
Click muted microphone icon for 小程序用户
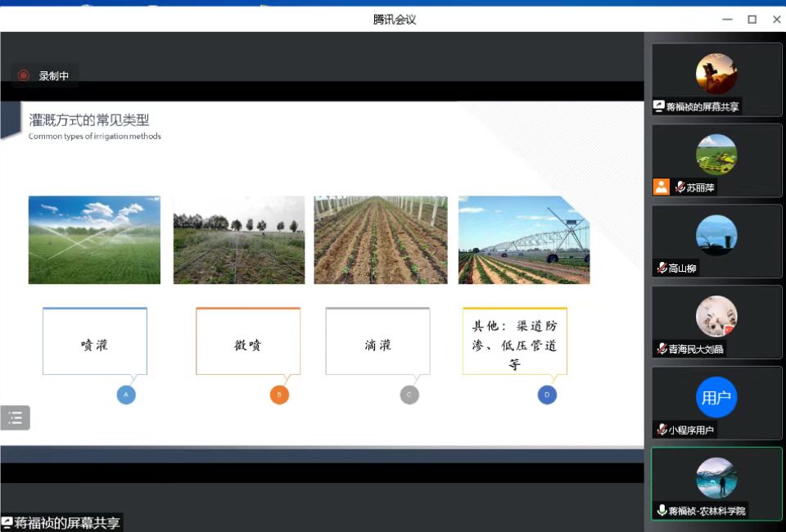tap(662, 430)
